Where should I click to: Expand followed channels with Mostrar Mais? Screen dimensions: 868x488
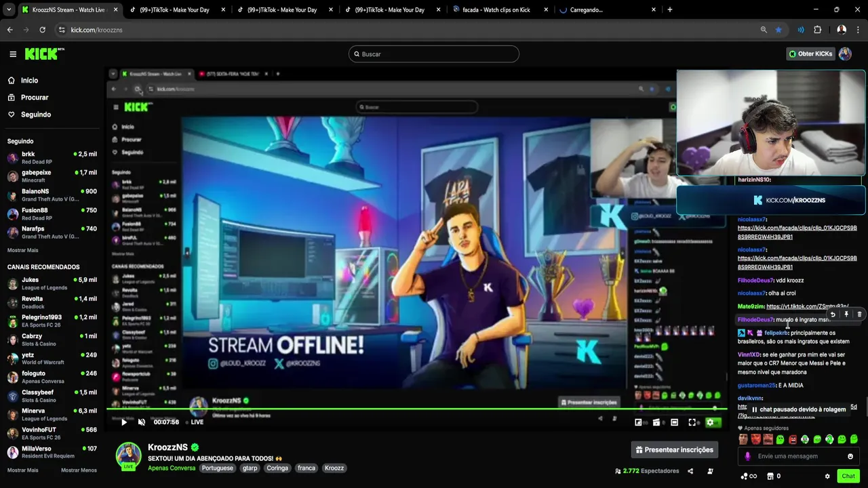pyautogui.click(x=22, y=250)
